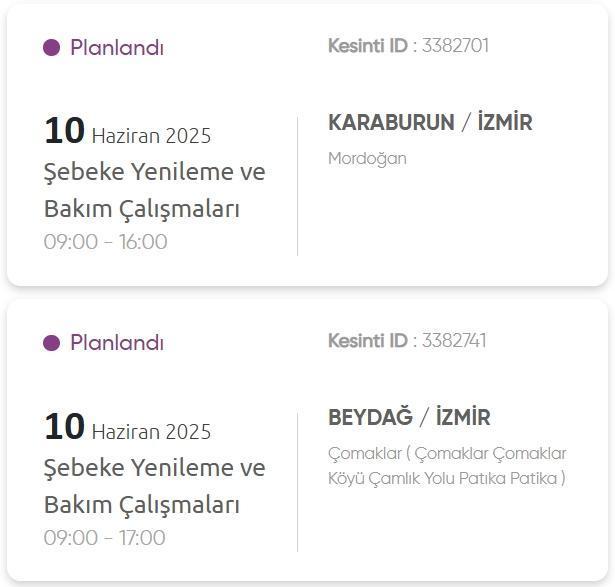Click the 10 Haziran 2025 date for Beydağ
Screen dimensions: 615x587
click(127, 429)
